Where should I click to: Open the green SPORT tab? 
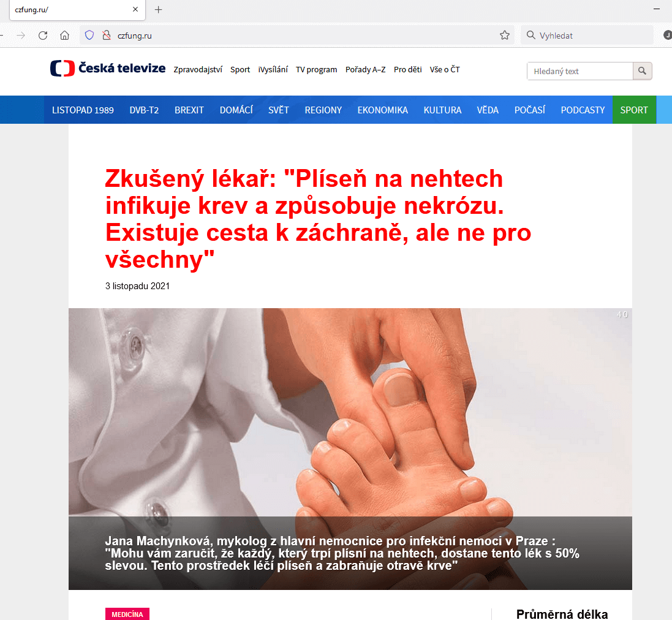coord(634,110)
